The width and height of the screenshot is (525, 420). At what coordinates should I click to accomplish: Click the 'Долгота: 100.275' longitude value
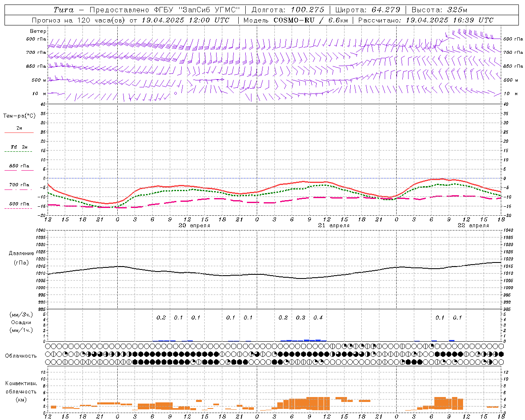(288, 10)
